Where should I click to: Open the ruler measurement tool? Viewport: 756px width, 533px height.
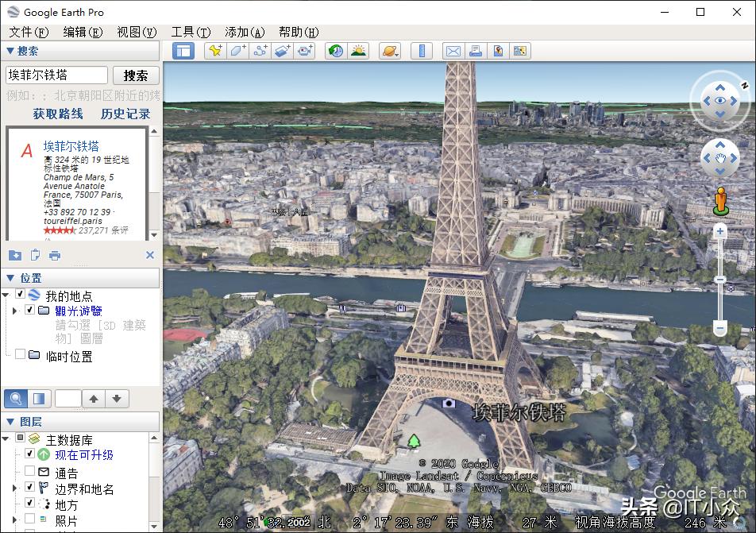(x=422, y=51)
